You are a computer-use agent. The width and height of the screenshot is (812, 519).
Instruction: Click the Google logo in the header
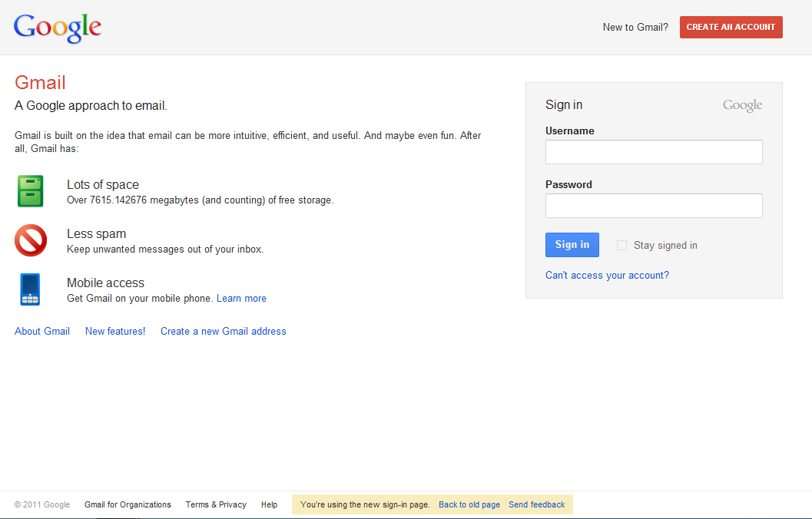coord(58,28)
